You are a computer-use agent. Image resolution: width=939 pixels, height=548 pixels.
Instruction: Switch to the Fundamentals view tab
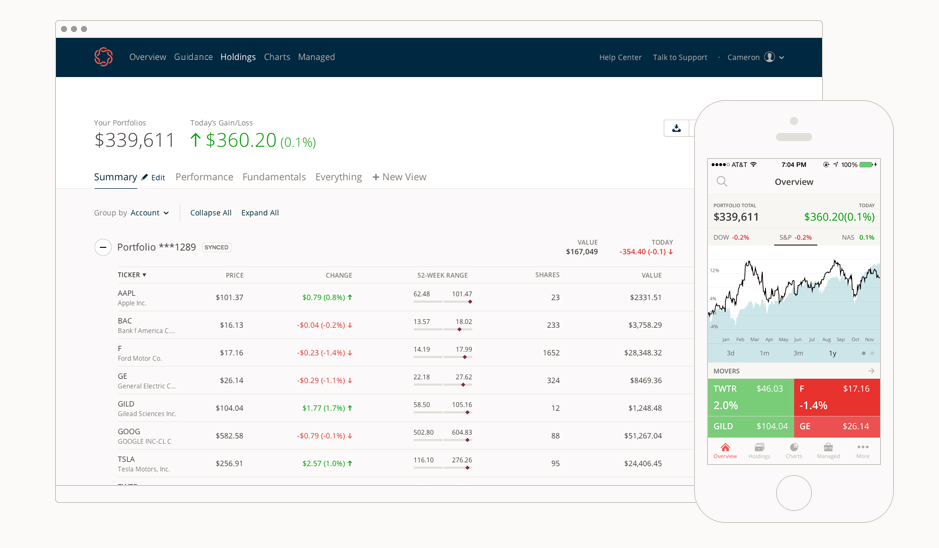(x=274, y=177)
